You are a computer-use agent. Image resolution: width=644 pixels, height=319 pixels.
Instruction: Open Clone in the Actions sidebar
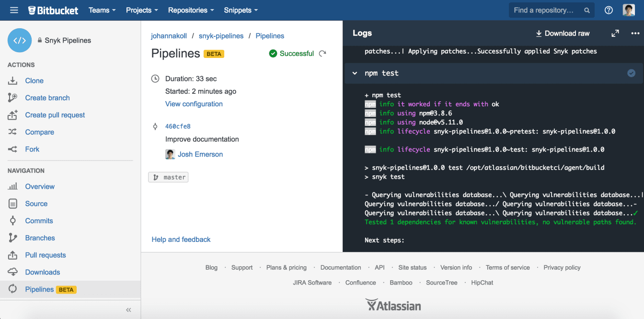coord(34,80)
